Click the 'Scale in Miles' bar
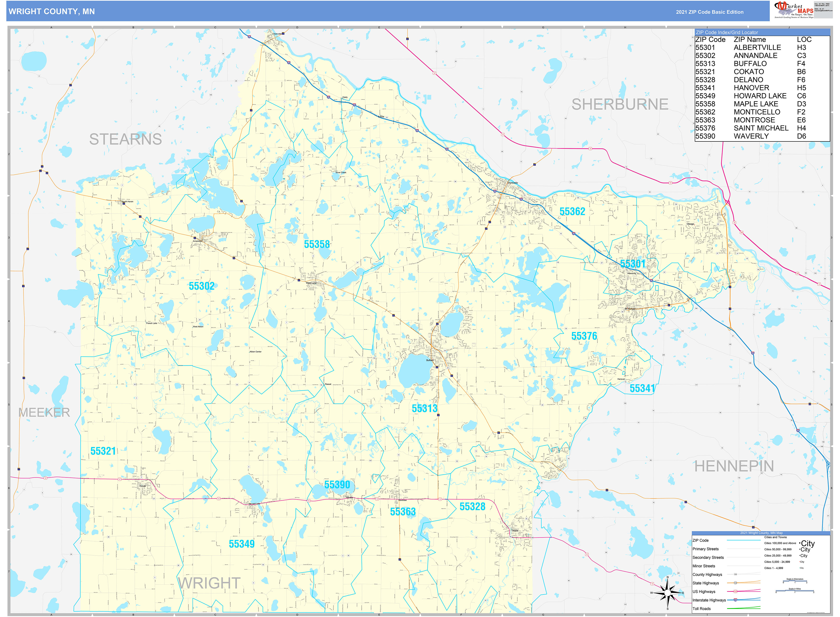The image size is (840, 617). [x=794, y=591]
